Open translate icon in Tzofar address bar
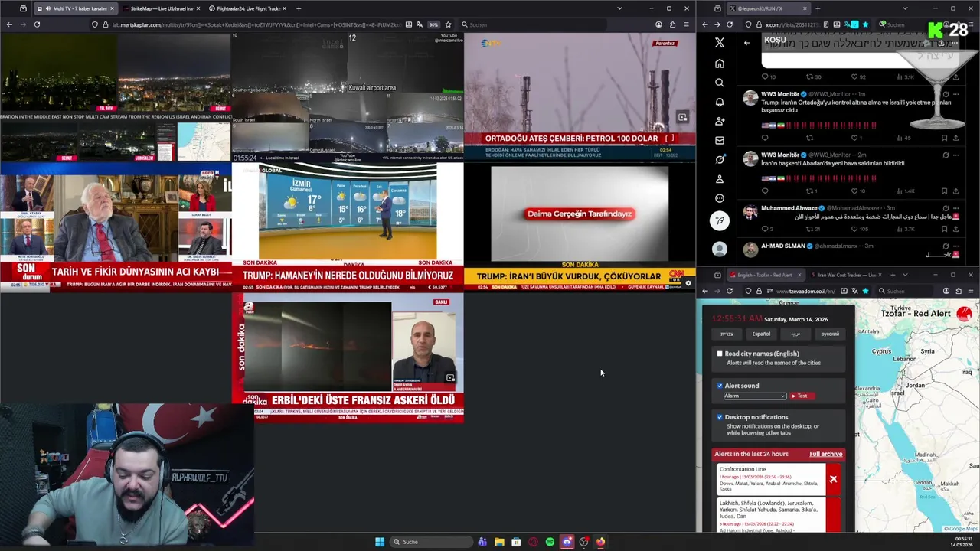Screen dimensions: 980x551 [x=854, y=291]
